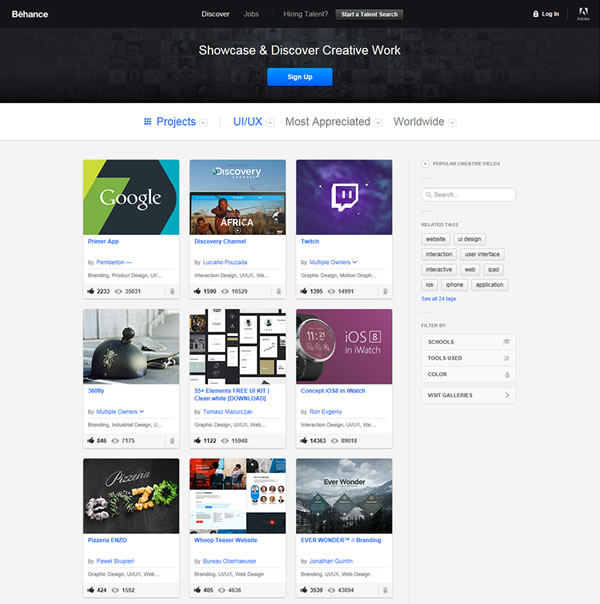Select the application tag
This screenshot has width=600, height=604.
click(x=489, y=285)
